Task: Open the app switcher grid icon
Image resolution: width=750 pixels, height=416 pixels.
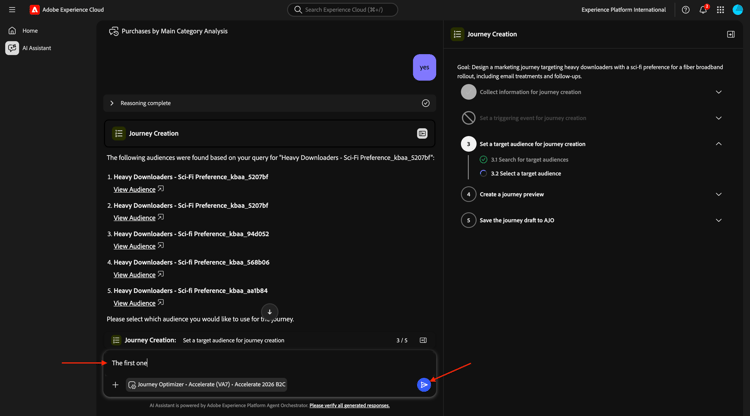Action: point(720,10)
